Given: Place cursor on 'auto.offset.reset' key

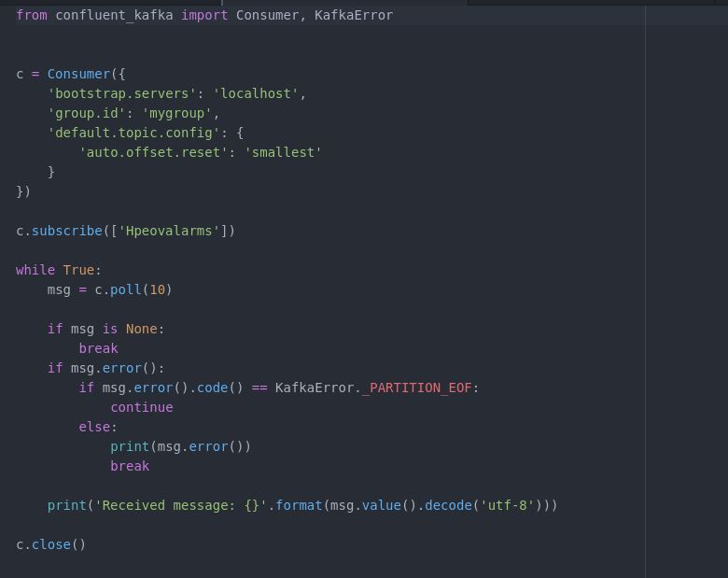Looking at the screenshot, I should (154, 152).
